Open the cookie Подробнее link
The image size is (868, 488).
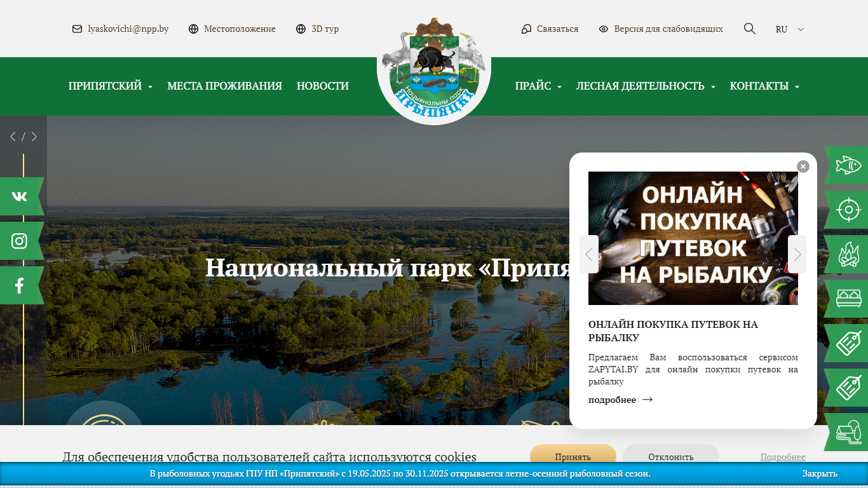(x=783, y=457)
